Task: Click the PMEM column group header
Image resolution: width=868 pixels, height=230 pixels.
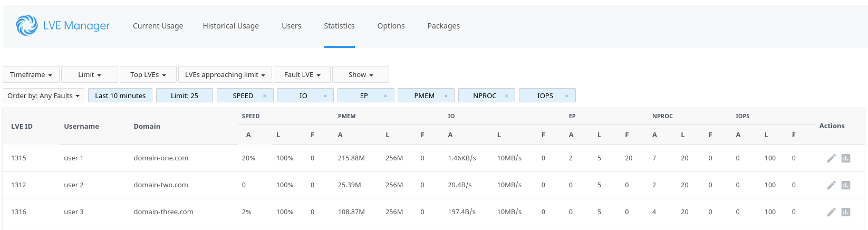Action: (346, 116)
